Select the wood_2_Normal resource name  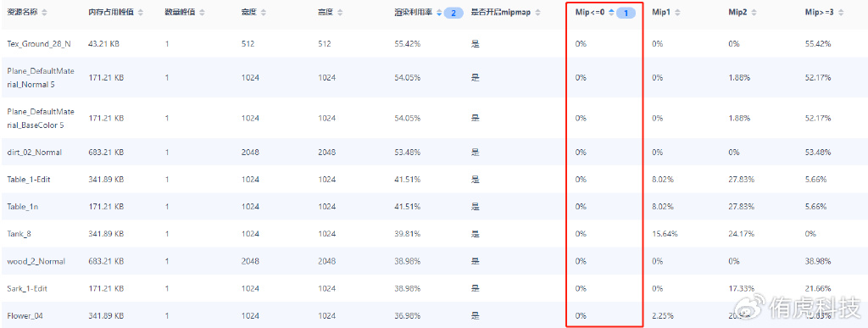click(x=36, y=261)
